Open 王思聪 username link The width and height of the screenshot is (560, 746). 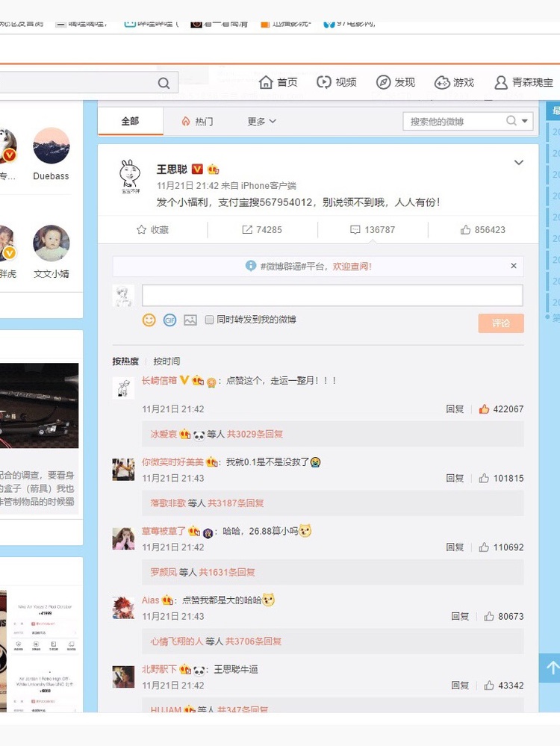click(x=172, y=169)
